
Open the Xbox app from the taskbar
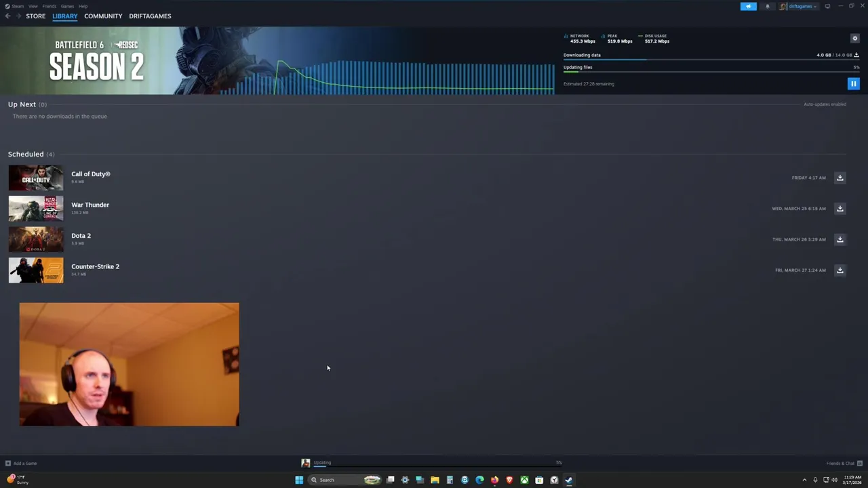(524, 480)
